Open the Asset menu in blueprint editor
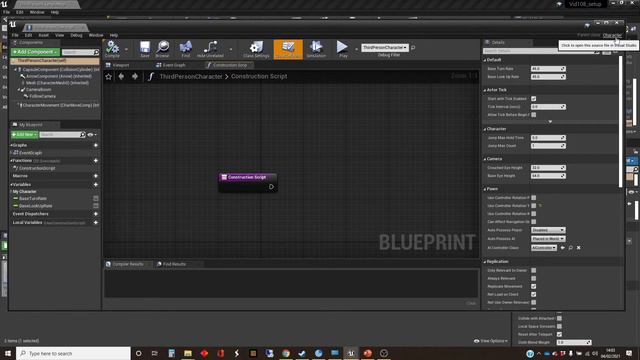 click(44, 36)
